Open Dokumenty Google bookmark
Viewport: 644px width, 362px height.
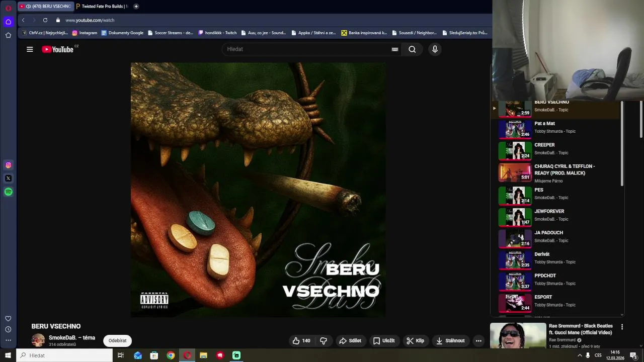[x=122, y=33]
